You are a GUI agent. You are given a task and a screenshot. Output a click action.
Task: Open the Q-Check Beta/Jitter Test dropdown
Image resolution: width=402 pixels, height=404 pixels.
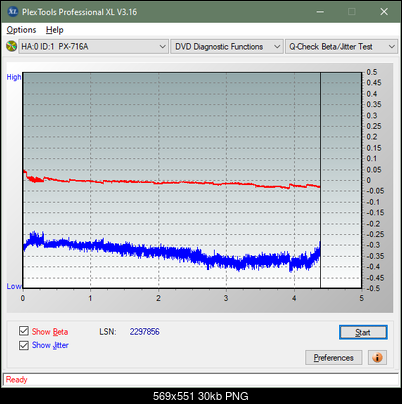click(341, 46)
